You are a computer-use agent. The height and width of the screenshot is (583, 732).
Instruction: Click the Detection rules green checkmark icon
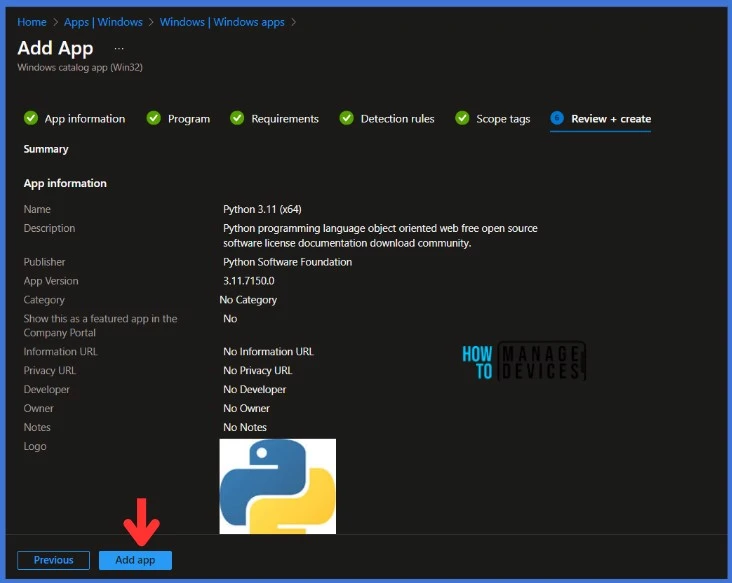346,118
